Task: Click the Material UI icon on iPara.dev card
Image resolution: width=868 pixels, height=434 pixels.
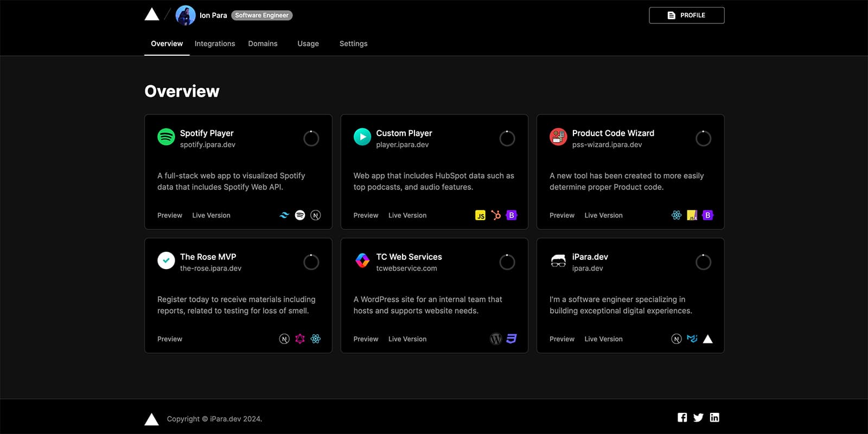Action: [692, 339]
